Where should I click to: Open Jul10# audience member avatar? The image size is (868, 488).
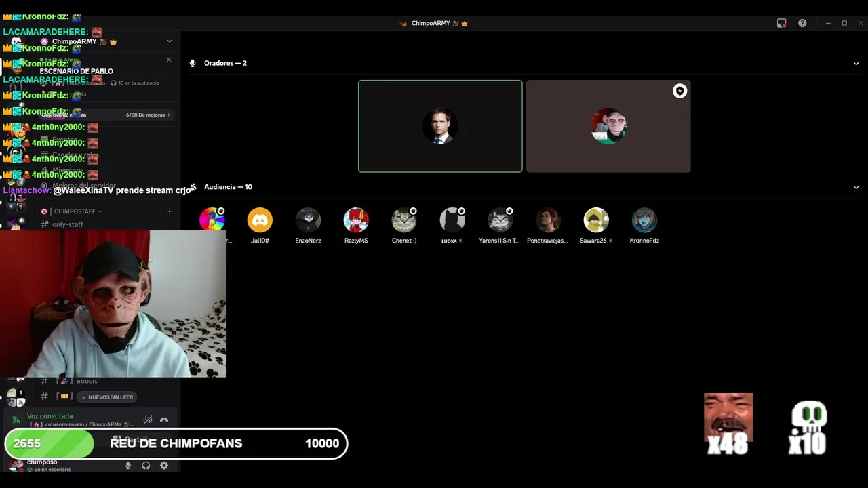pos(260,220)
